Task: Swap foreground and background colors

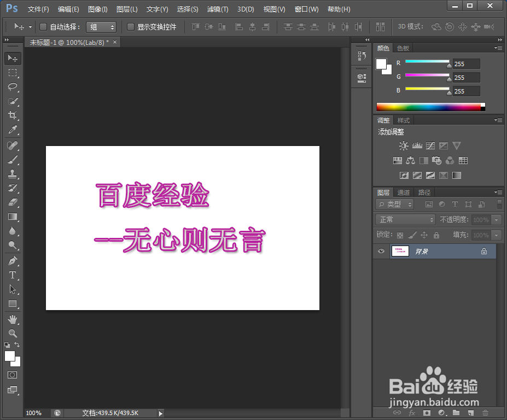Action: [17, 345]
